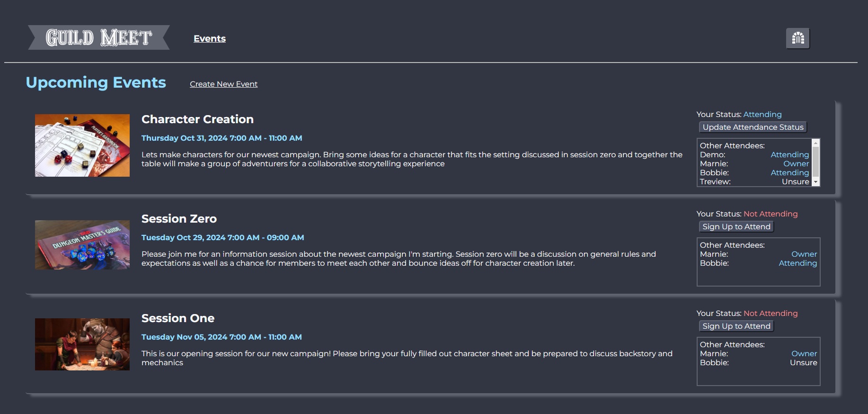Viewport: 868px width, 414px height.
Task: Click the Character Creation attendees scrollbar thumb
Action: coord(815,161)
